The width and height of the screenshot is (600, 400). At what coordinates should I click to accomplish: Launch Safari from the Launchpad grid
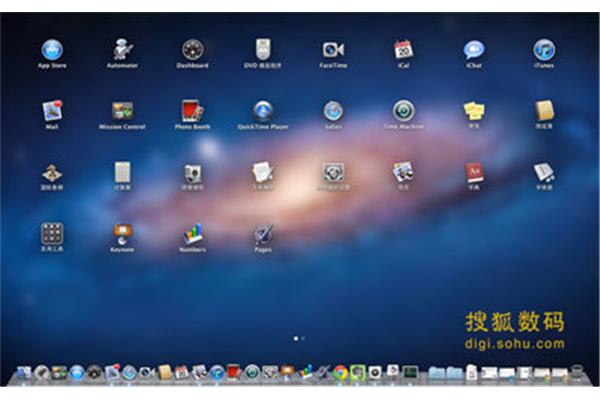(x=333, y=111)
